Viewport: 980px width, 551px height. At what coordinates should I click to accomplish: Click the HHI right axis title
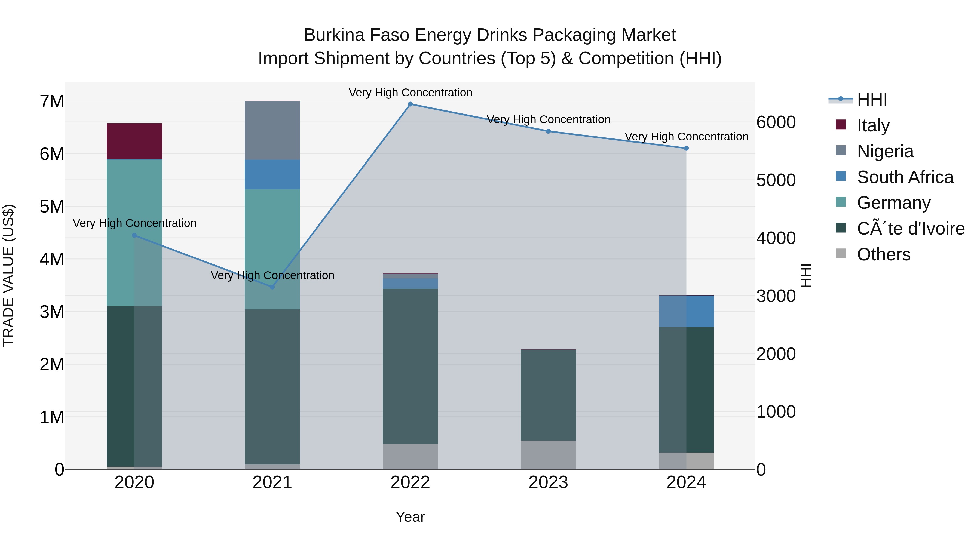806,276
